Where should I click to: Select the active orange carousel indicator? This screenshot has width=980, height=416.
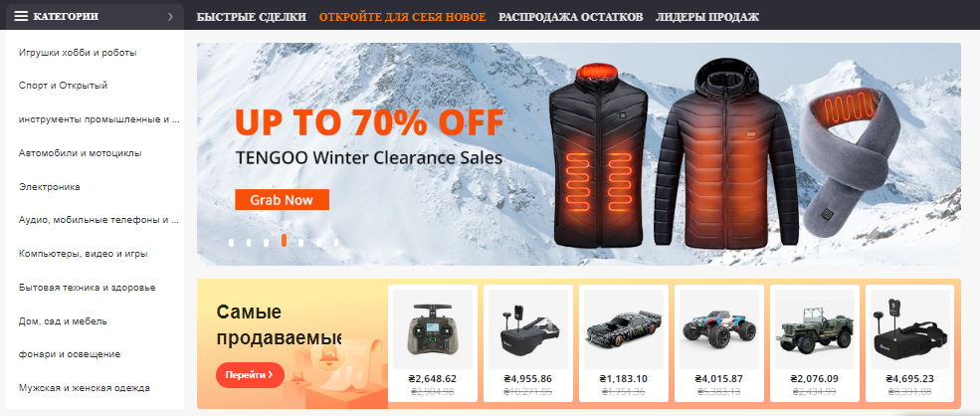click(284, 240)
